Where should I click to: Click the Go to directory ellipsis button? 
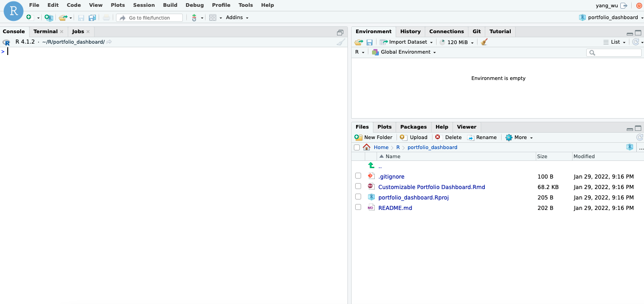coord(641,148)
